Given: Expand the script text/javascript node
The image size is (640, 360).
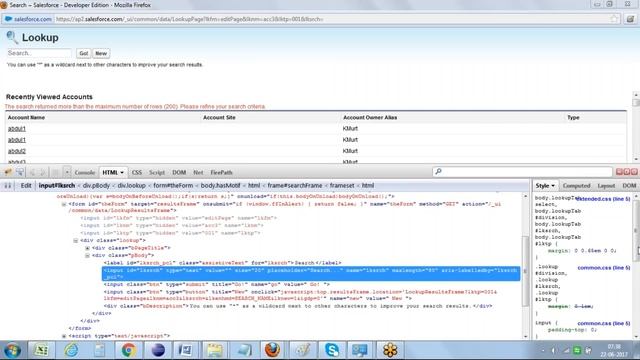Looking at the screenshot, I should click(x=64, y=336).
